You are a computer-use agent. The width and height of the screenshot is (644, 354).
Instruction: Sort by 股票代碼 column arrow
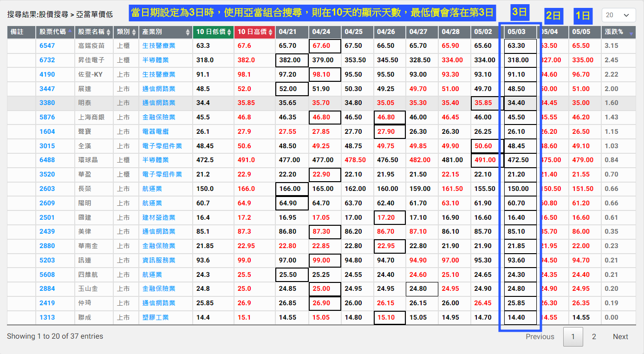[x=70, y=32]
